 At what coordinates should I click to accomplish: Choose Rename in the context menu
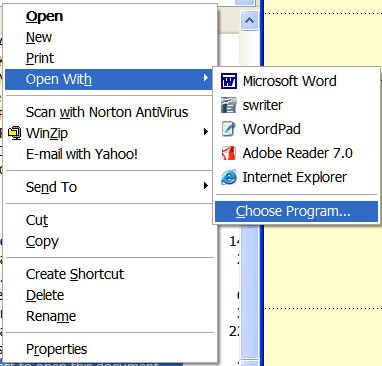coord(51,316)
